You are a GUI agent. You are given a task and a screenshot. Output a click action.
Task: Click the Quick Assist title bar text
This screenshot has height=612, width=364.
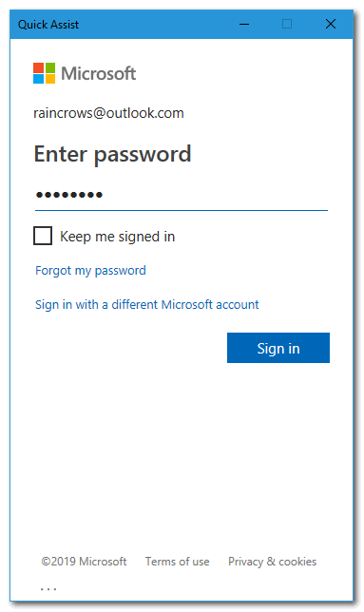coord(48,25)
